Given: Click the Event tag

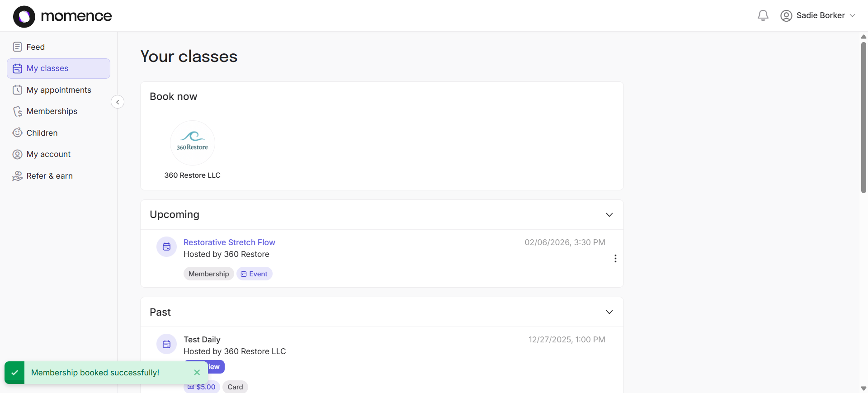Looking at the screenshot, I should click(x=254, y=274).
